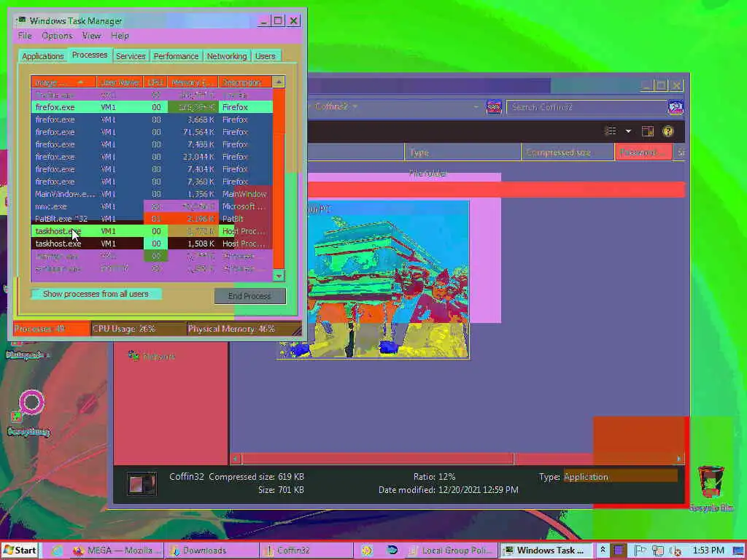
Task: Open the view options dropdown arrow
Action: (x=628, y=131)
